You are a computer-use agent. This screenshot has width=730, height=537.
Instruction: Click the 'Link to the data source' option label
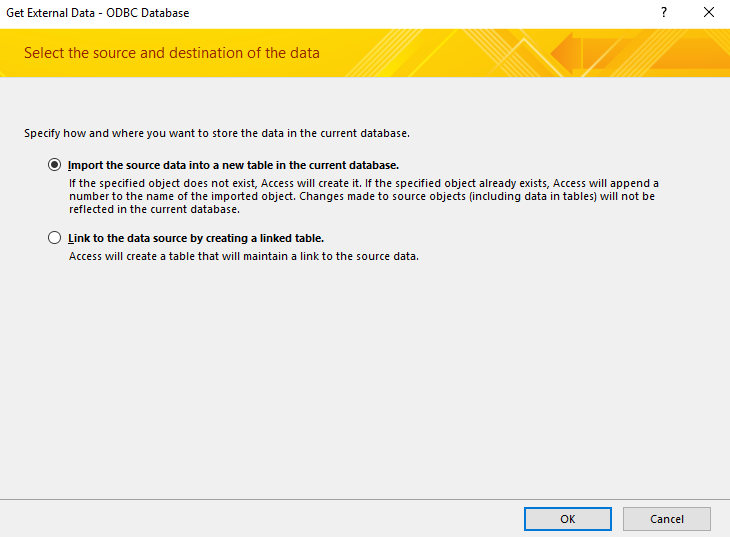coord(196,238)
